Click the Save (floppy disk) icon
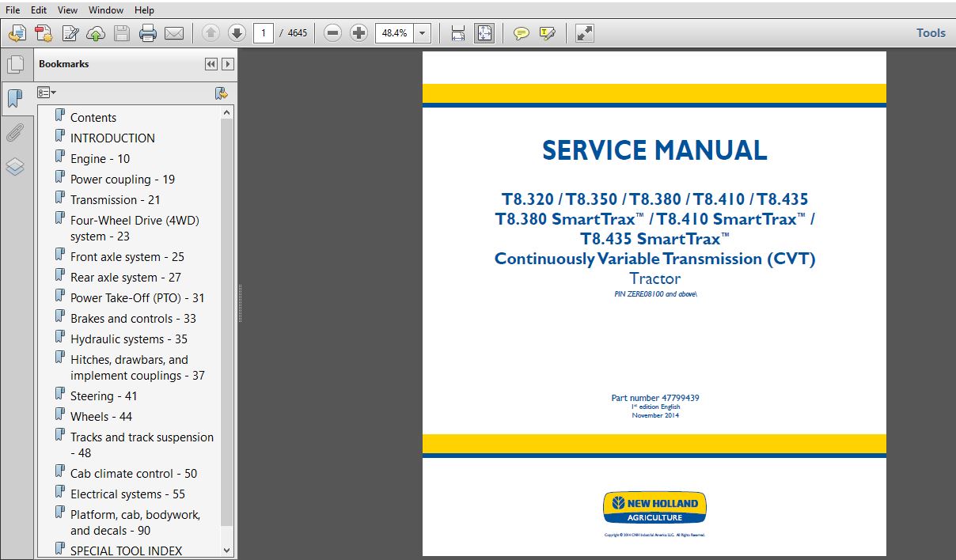956x560 pixels. coord(121,33)
